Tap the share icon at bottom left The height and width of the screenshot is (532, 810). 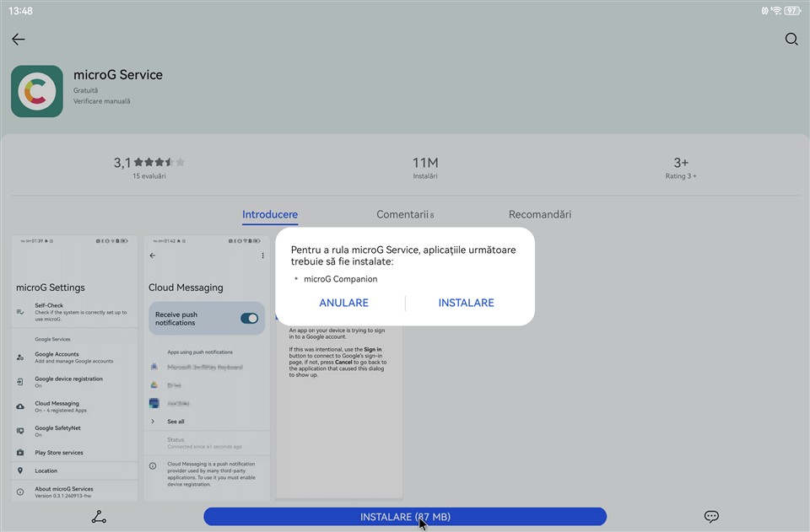click(x=99, y=517)
